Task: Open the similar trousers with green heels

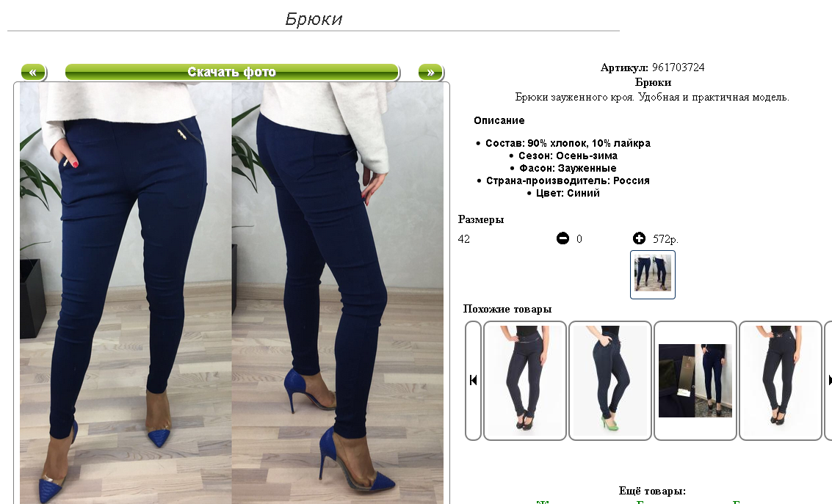Action: [610, 380]
